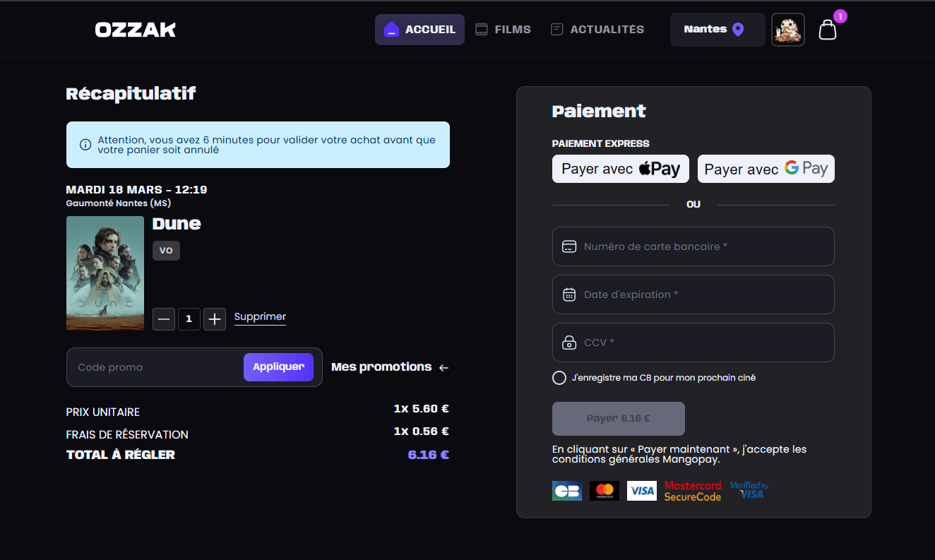This screenshot has width=935, height=560.
Task: Click the unit price 1x 5.60 €
Action: tap(422, 409)
